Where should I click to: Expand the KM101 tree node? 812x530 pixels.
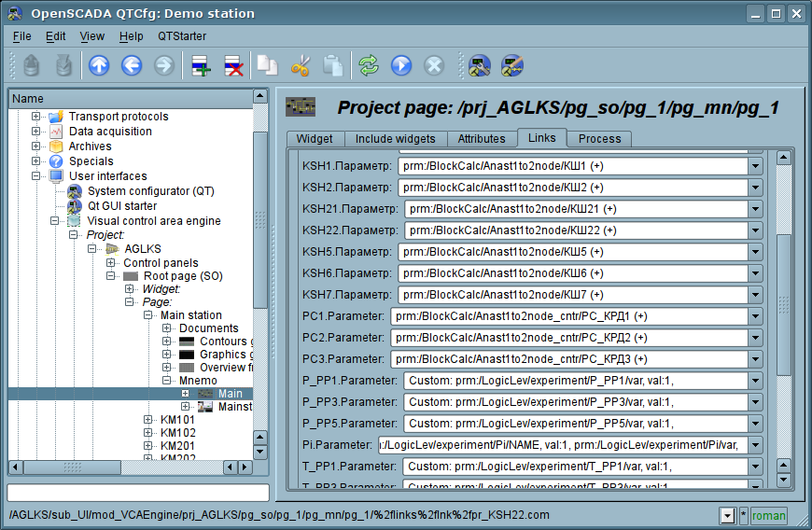pos(148,420)
